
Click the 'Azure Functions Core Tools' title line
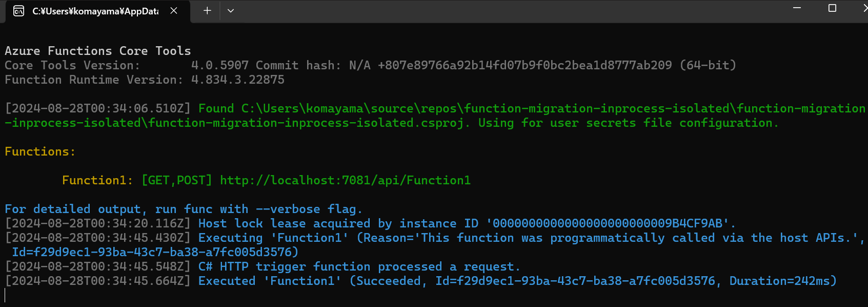point(97,51)
